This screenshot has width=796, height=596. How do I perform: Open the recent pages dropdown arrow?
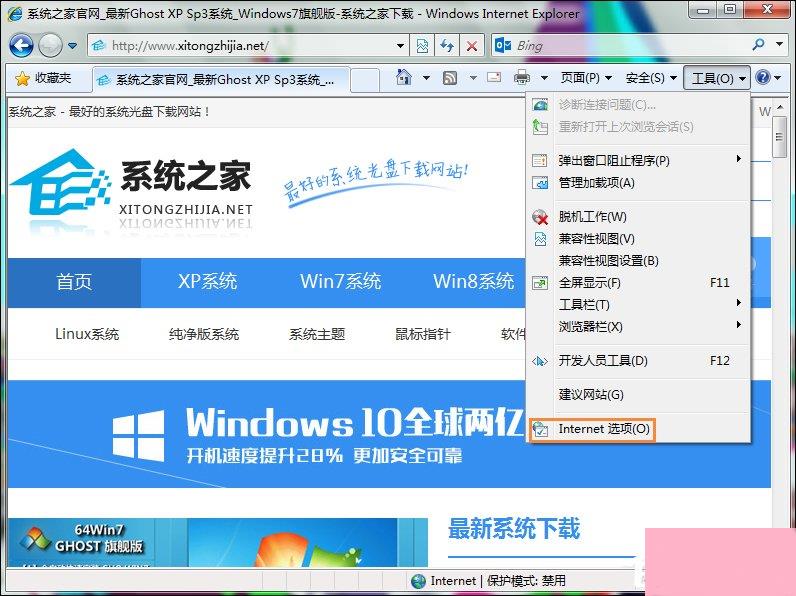[73, 46]
